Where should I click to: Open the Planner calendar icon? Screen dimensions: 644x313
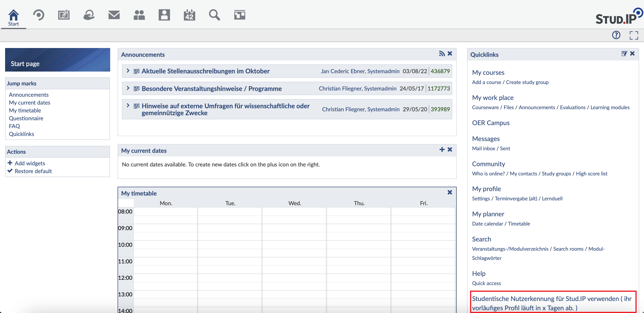pyautogui.click(x=189, y=15)
